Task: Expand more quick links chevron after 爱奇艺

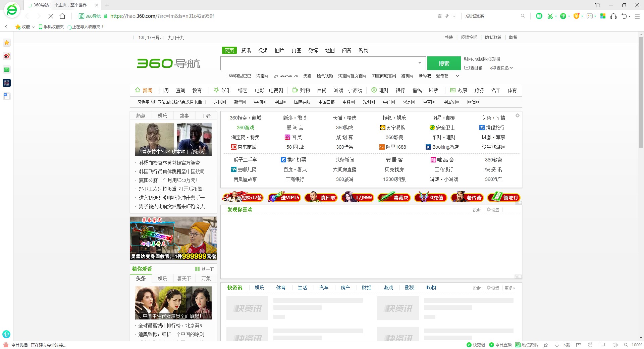Action: tap(457, 76)
